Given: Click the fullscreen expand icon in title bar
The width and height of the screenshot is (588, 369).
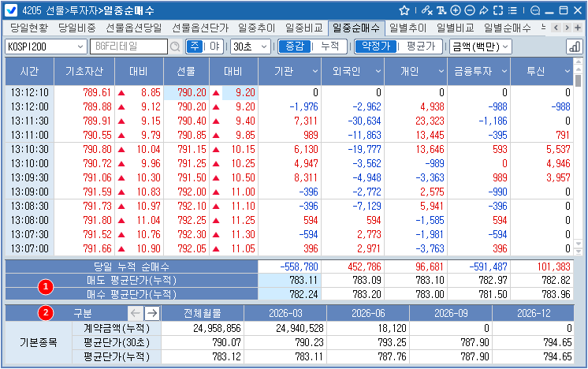Looking at the screenshot, I should point(498,10).
